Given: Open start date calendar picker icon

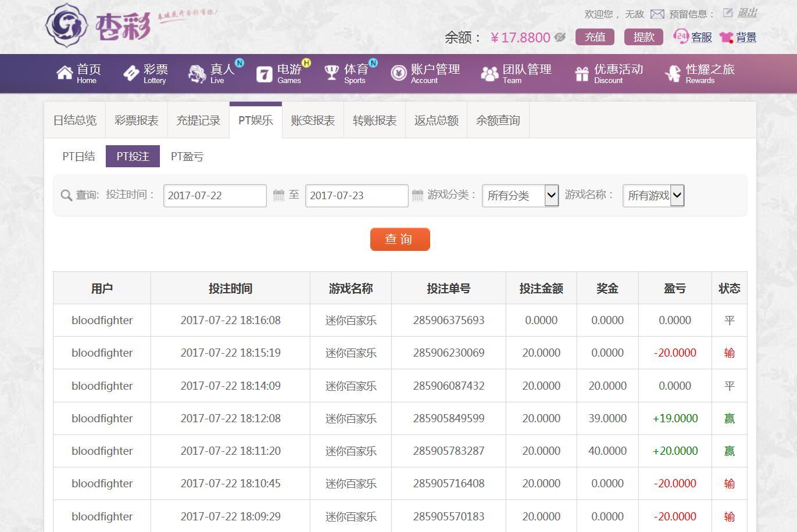Looking at the screenshot, I should (279, 195).
